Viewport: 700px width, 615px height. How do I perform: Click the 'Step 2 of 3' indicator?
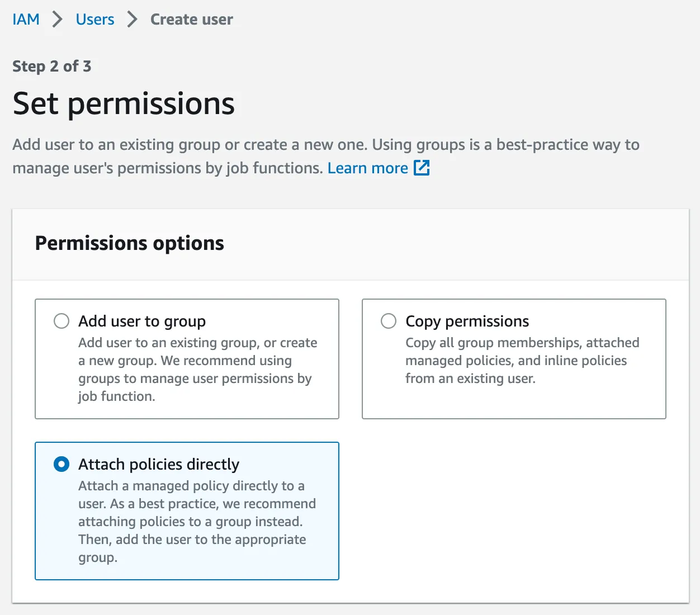(x=51, y=66)
